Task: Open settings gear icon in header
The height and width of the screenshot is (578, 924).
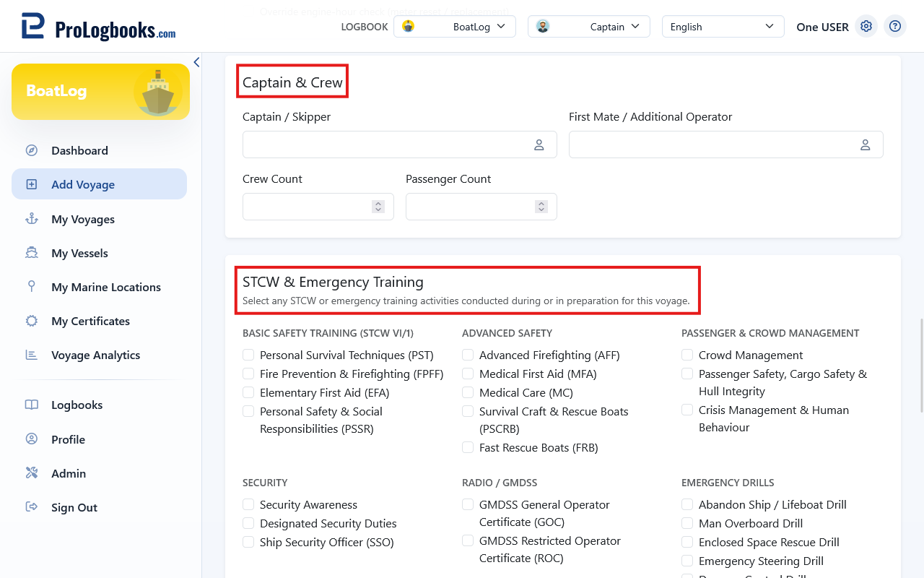Action: coord(866,26)
